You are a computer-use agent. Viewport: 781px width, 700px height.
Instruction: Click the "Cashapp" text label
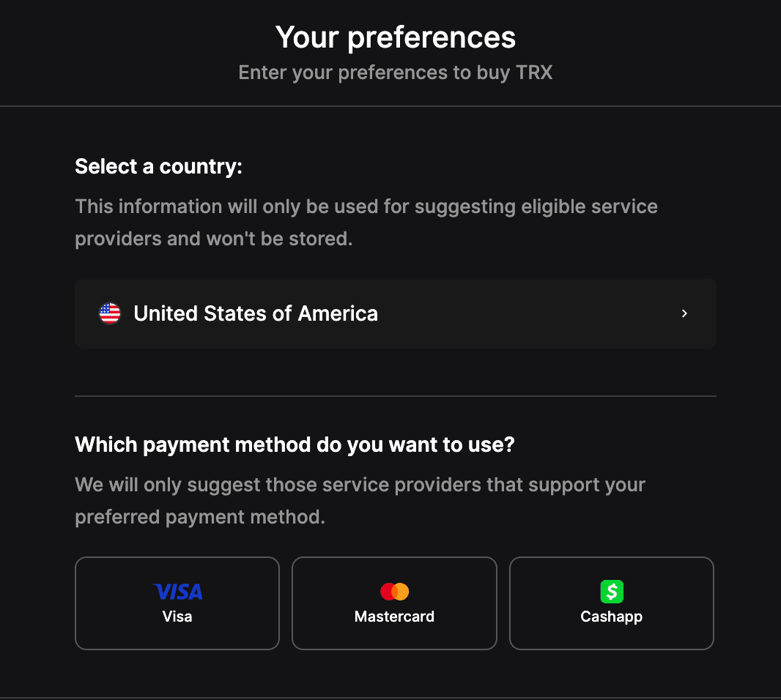pyautogui.click(x=612, y=617)
